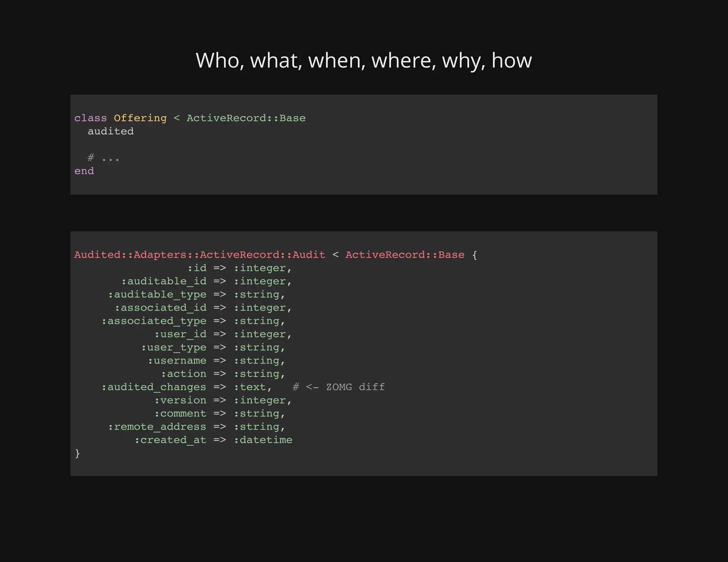Viewport: 728px width, 562px height.
Task: Click the ":associated_id => :integer," line
Action: pyautogui.click(x=203, y=308)
